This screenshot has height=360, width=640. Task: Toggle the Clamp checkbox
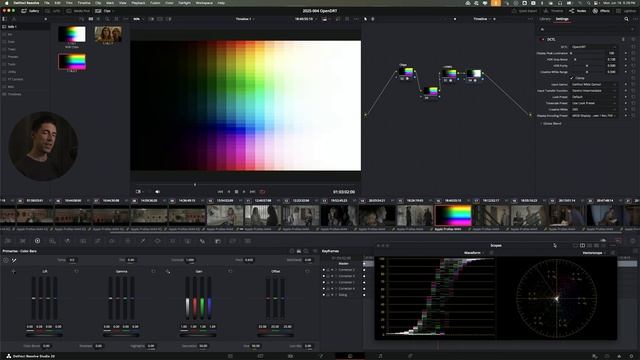(572, 78)
